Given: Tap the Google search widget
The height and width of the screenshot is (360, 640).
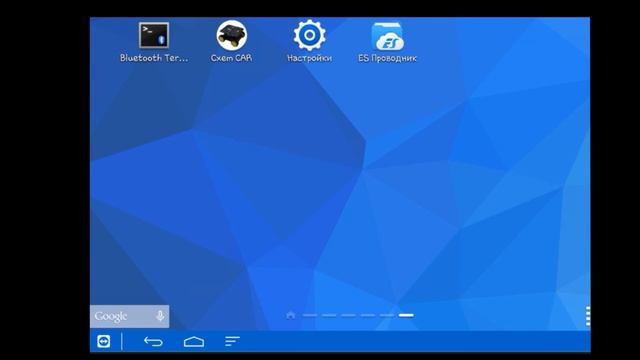Looking at the screenshot, I should [x=129, y=316].
